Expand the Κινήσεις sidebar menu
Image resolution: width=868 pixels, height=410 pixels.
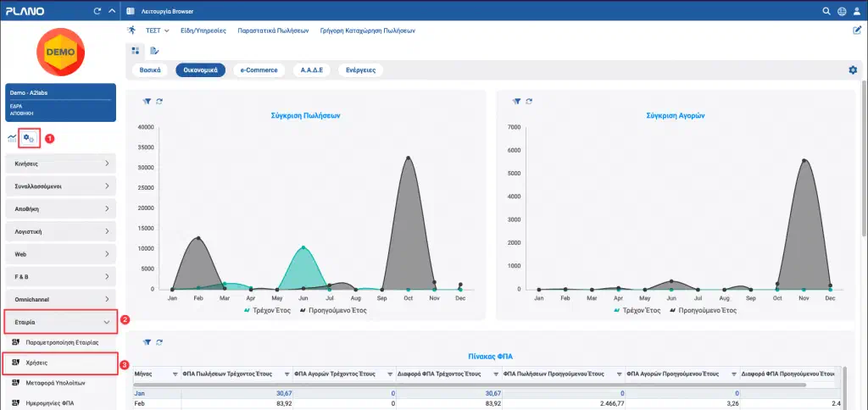tap(61, 163)
